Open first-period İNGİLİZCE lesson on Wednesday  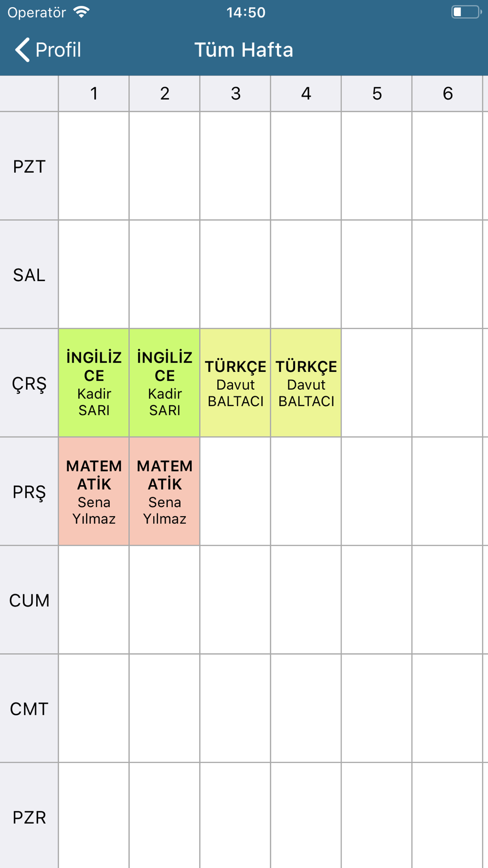tap(94, 383)
